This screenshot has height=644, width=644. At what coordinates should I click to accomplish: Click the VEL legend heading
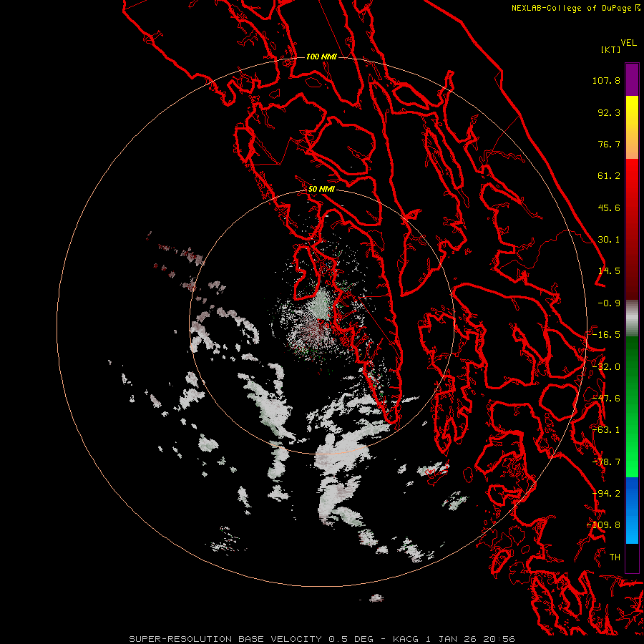point(628,43)
